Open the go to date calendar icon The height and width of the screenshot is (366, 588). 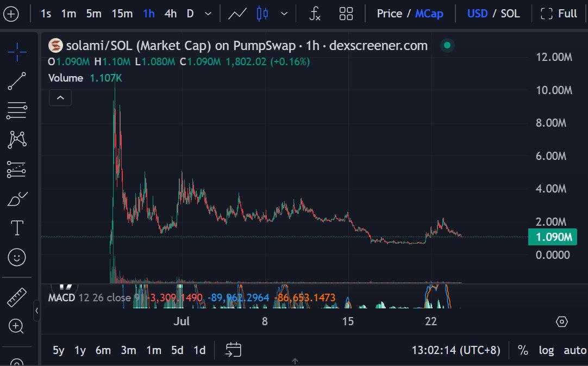click(233, 350)
